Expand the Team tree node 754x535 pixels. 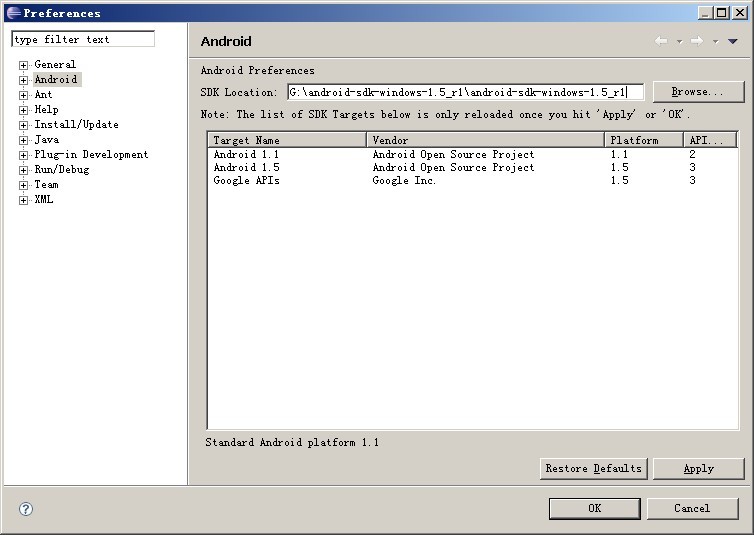pos(23,186)
